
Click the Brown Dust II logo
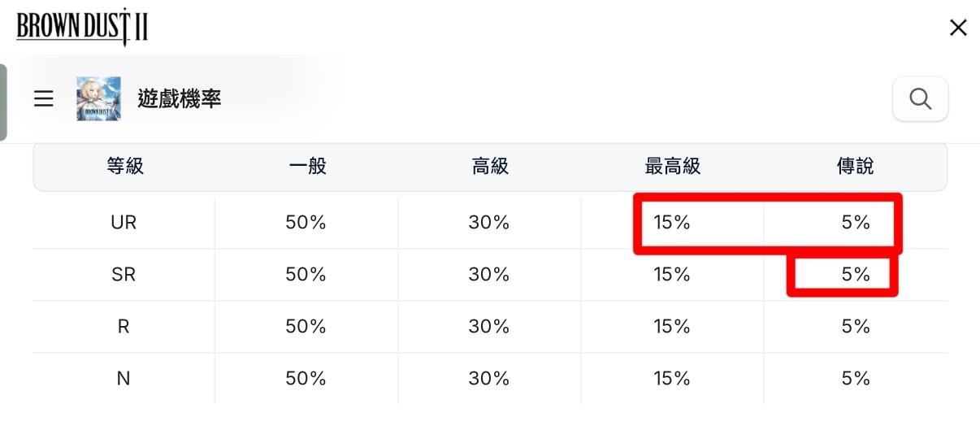[x=82, y=28]
